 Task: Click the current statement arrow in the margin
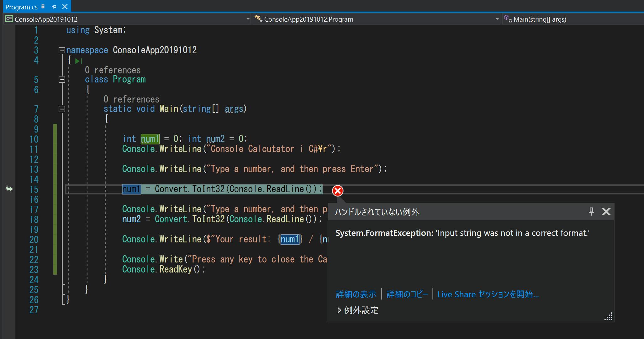[9, 189]
